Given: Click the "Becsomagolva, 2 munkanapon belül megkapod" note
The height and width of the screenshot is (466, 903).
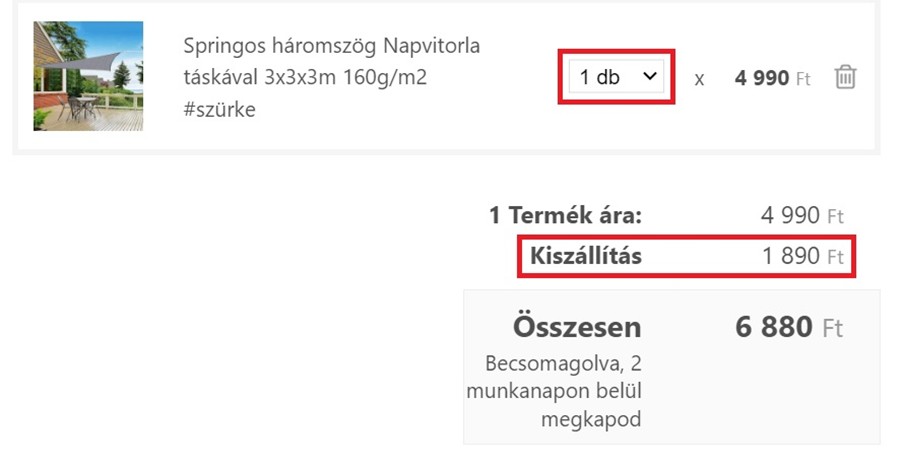Looking at the screenshot, I should [554, 391].
